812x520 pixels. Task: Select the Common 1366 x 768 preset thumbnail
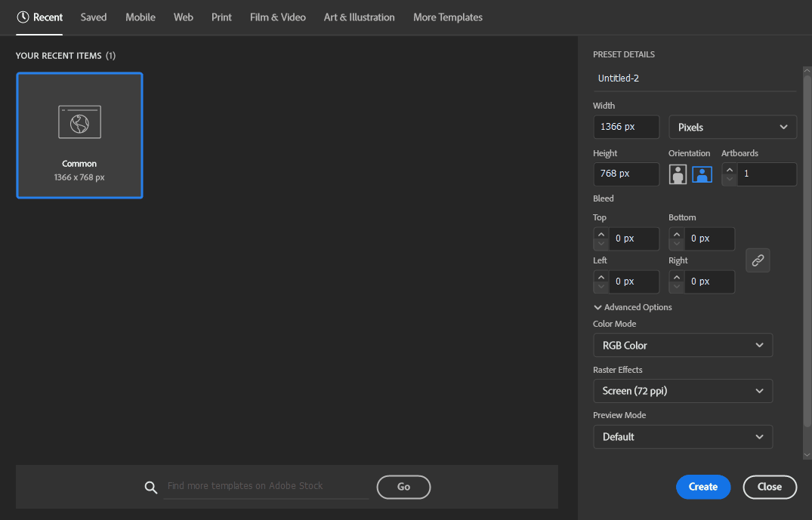79,136
